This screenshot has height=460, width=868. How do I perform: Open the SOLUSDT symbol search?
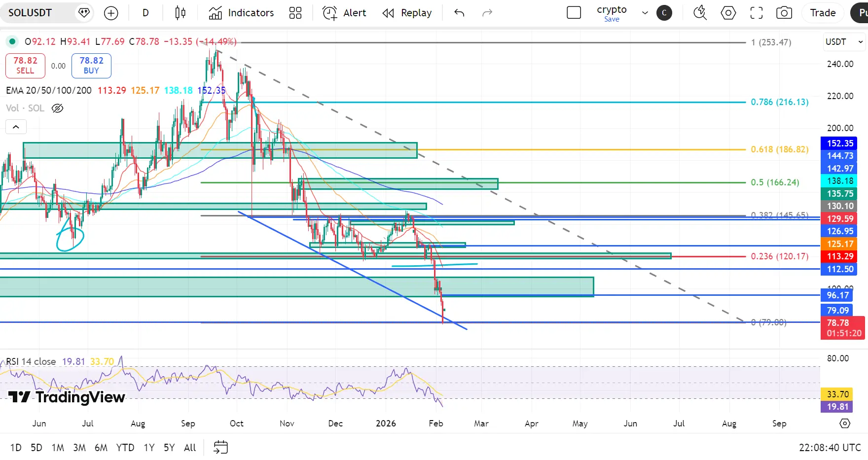tap(30, 13)
